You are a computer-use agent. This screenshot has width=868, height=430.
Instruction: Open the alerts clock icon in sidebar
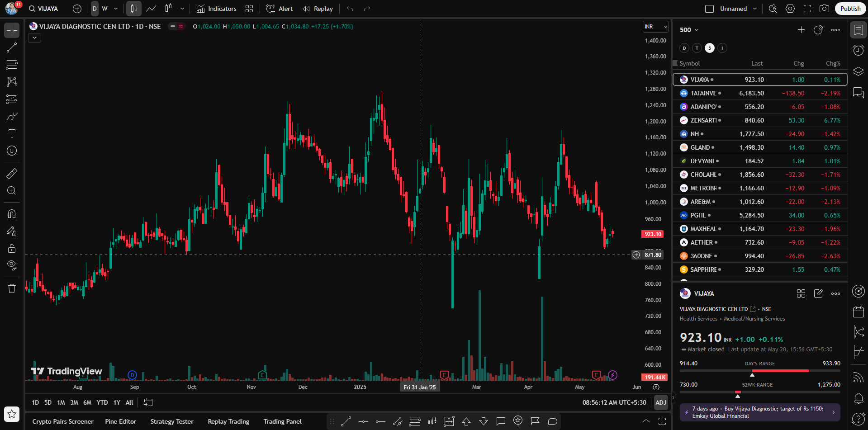pyautogui.click(x=858, y=50)
